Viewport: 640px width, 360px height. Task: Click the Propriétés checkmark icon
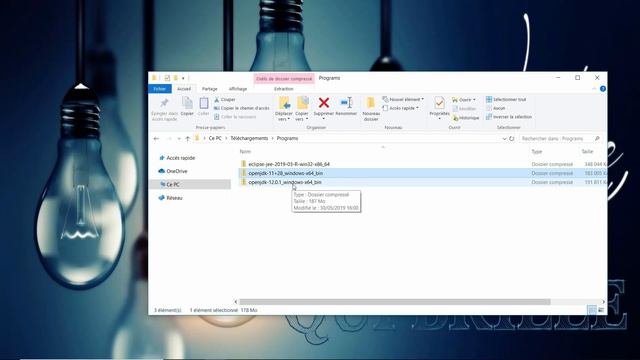(x=439, y=102)
